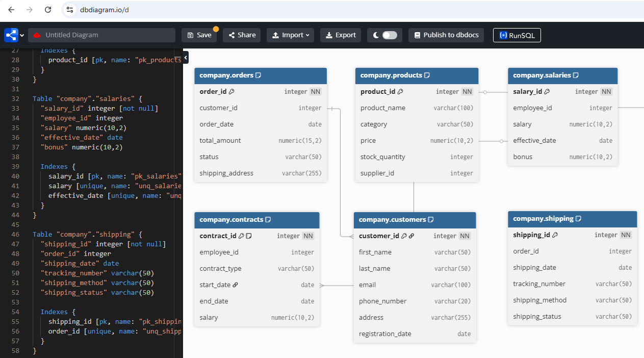Go back in browser
The height and width of the screenshot is (358, 644).
[x=11, y=10]
